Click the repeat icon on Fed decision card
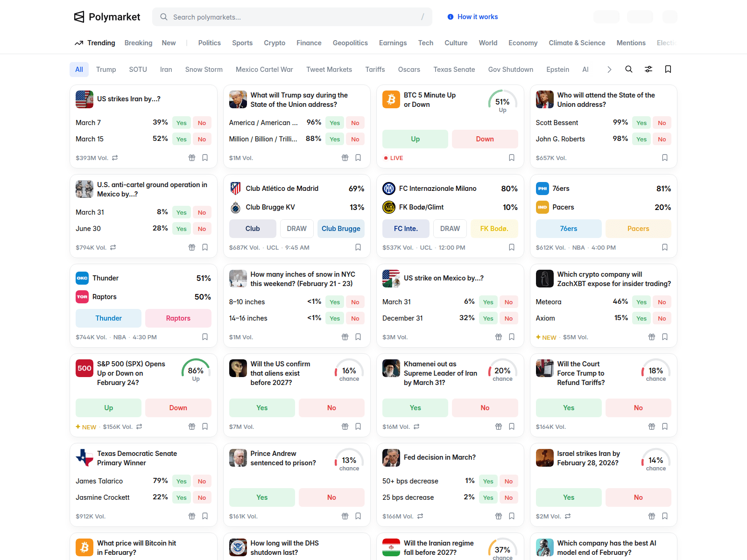Image resolution: width=747 pixels, height=560 pixels. click(420, 516)
